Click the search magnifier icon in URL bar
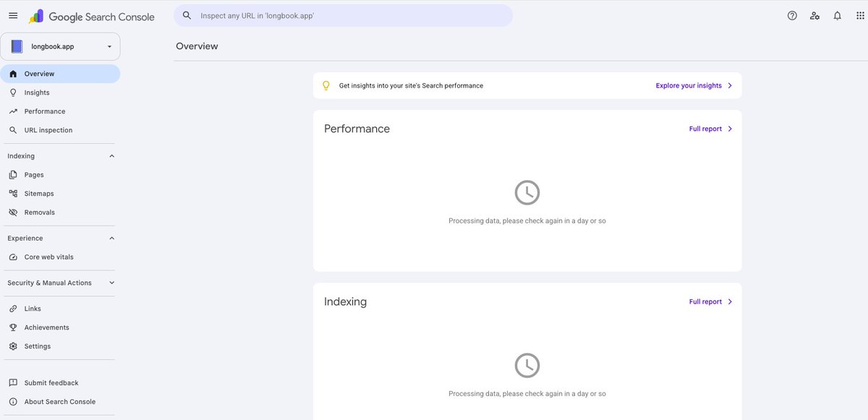Screen dimensions: 868x420 (187, 15)
